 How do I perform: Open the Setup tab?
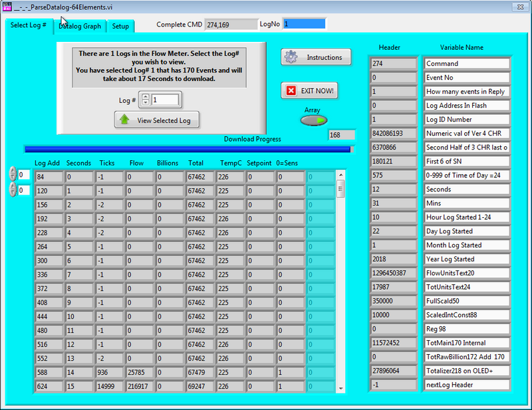[121, 26]
